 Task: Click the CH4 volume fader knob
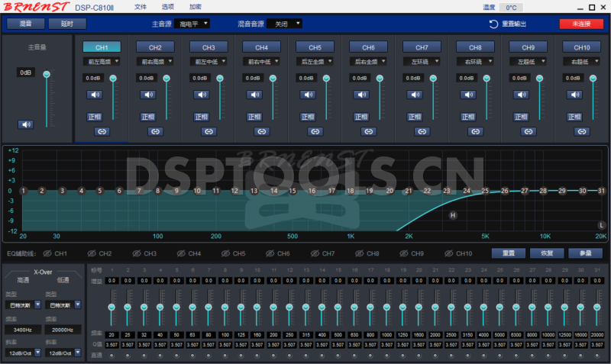[x=273, y=79]
